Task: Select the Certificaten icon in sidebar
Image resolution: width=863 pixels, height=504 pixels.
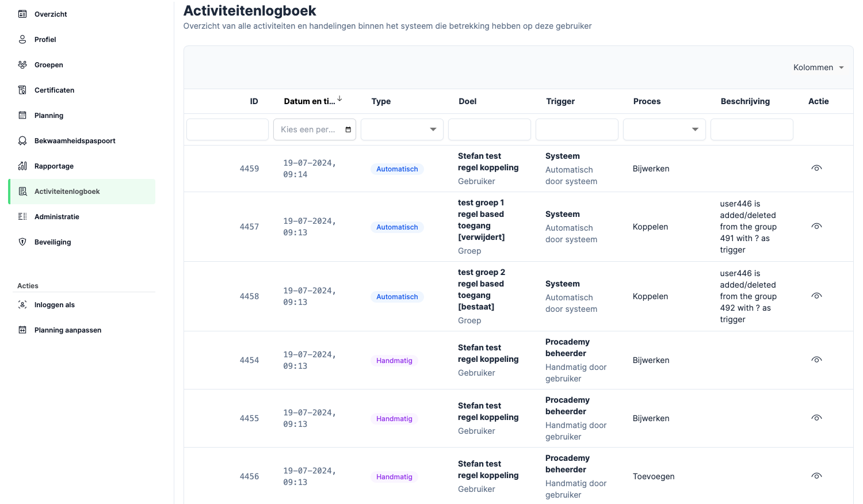Action: click(22, 90)
